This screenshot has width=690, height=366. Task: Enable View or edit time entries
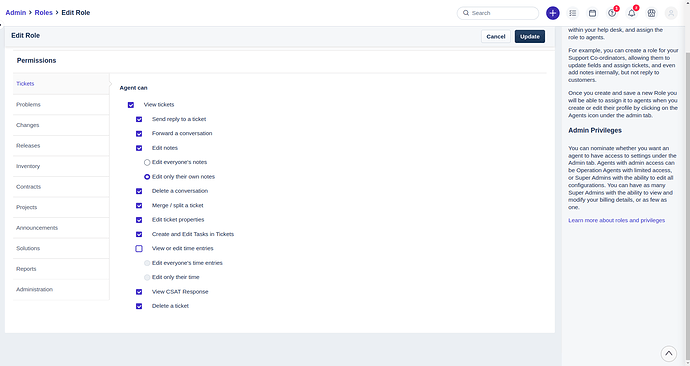click(139, 249)
